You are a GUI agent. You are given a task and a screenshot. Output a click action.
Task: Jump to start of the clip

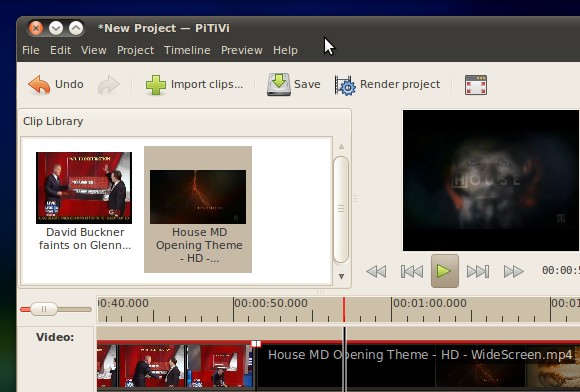pos(412,271)
